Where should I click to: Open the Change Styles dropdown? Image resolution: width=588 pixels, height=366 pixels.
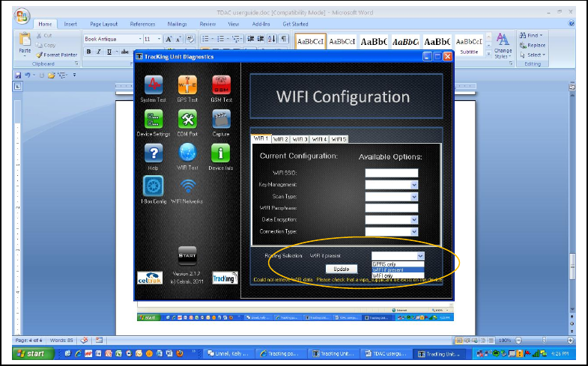[503, 46]
